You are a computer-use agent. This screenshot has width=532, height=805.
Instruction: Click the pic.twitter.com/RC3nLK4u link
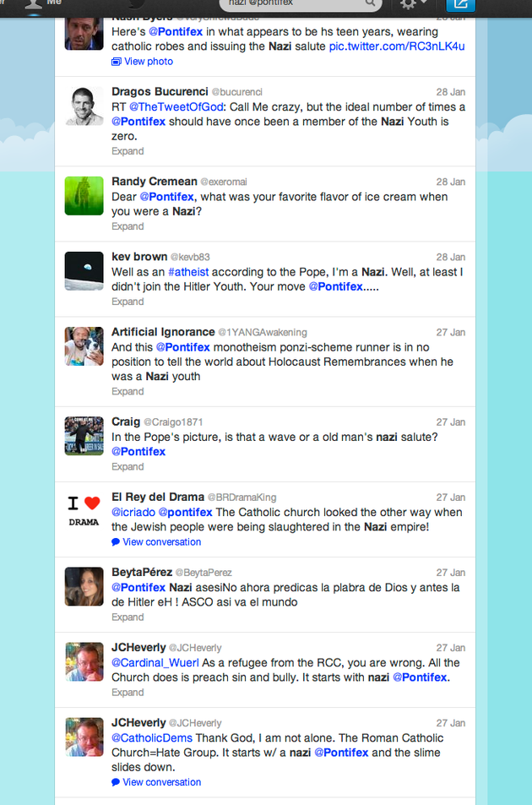coord(397,46)
